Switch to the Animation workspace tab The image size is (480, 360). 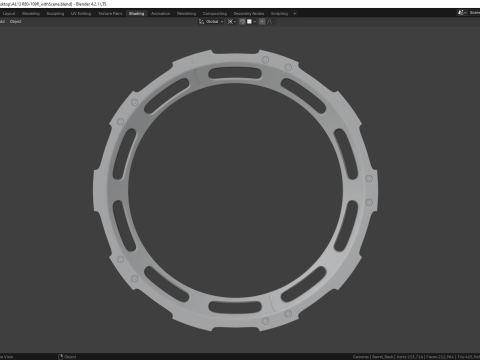pyautogui.click(x=160, y=14)
